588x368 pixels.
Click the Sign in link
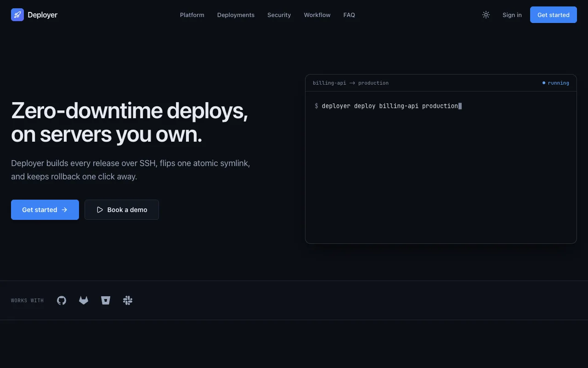[512, 15]
